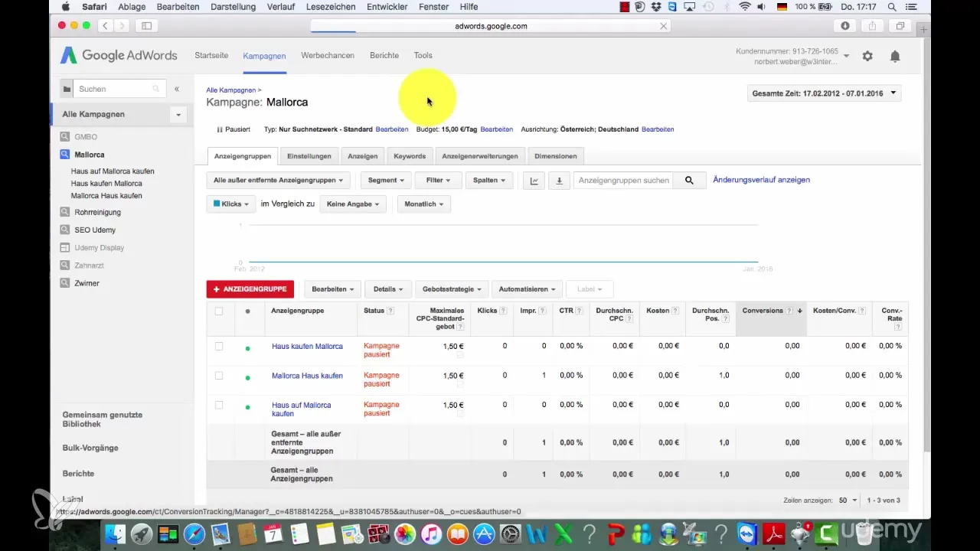
Task: Click the folder icon beside sidebar search
Action: [x=67, y=89]
